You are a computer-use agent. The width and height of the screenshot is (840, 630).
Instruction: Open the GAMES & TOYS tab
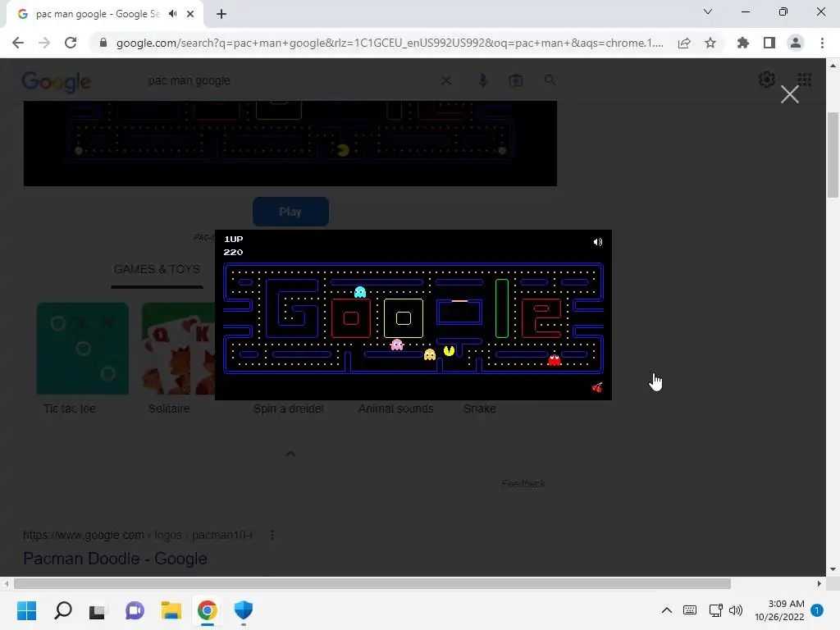click(157, 269)
